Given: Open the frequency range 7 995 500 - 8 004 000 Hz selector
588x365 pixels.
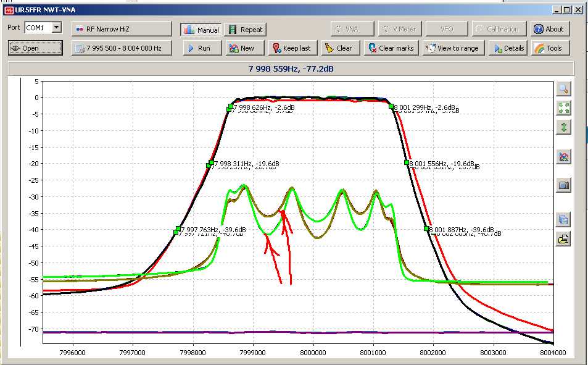Looking at the screenshot, I should [122, 48].
